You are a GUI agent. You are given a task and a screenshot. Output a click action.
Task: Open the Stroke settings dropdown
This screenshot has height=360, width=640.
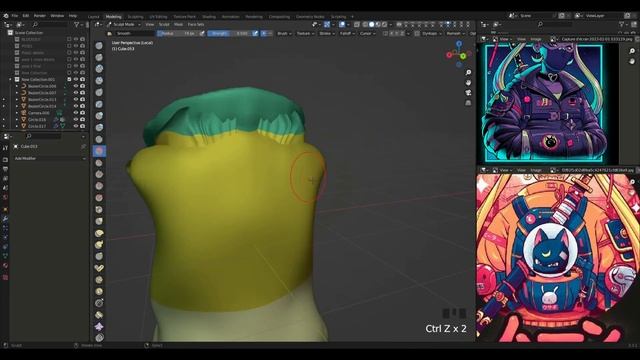[x=327, y=33]
